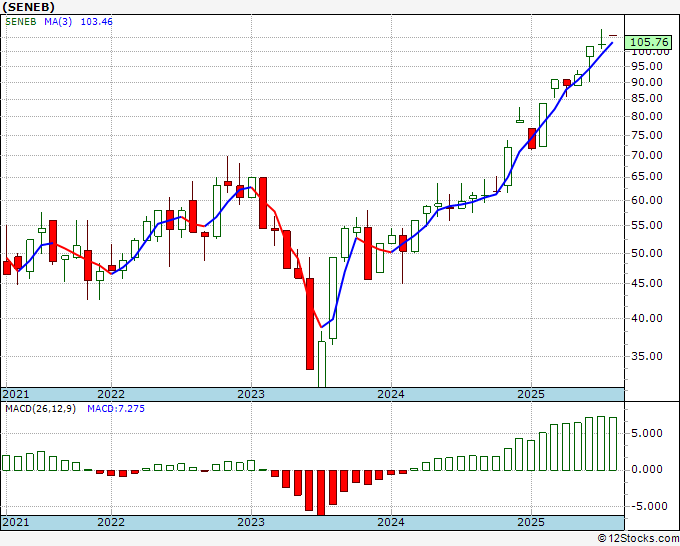Click the 85.00 price axis label
This screenshot has width=680, height=546.
coord(647,98)
